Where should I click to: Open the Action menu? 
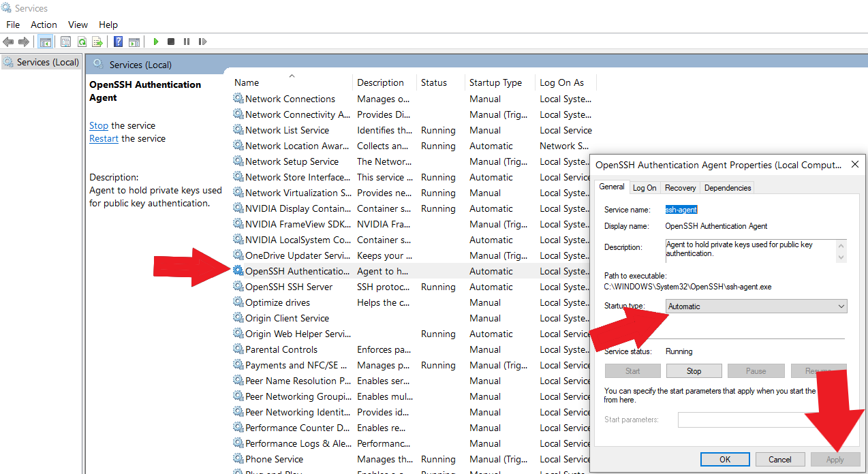[44, 25]
